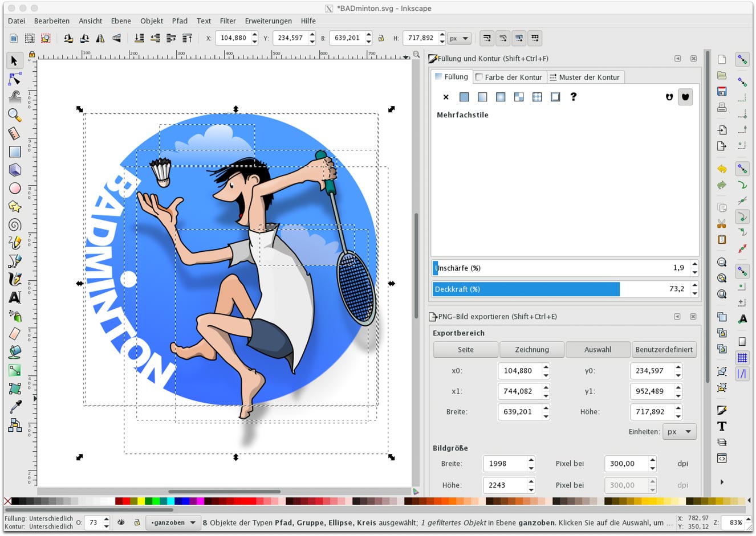756x536 pixels.
Task: Select the Star polygon tool
Action: click(15, 206)
